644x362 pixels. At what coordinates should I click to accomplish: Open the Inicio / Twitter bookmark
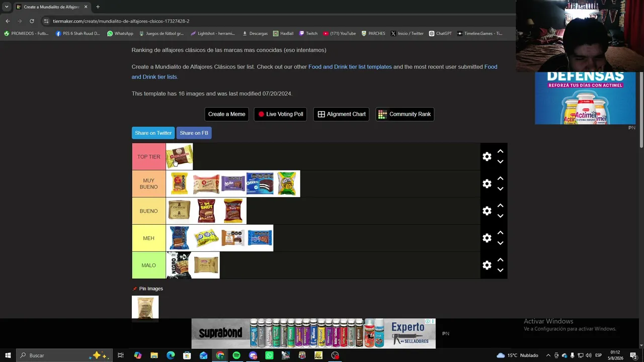click(x=407, y=34)
